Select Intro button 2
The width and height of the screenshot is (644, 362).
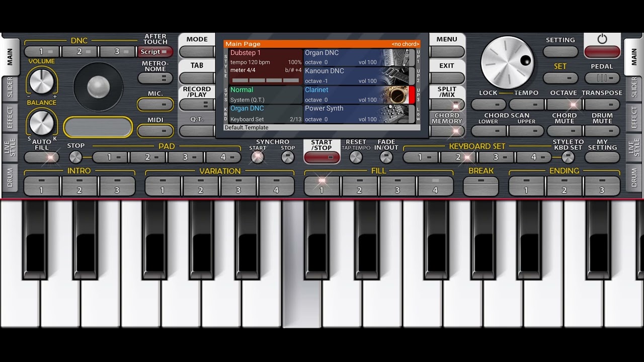(79, 186)
